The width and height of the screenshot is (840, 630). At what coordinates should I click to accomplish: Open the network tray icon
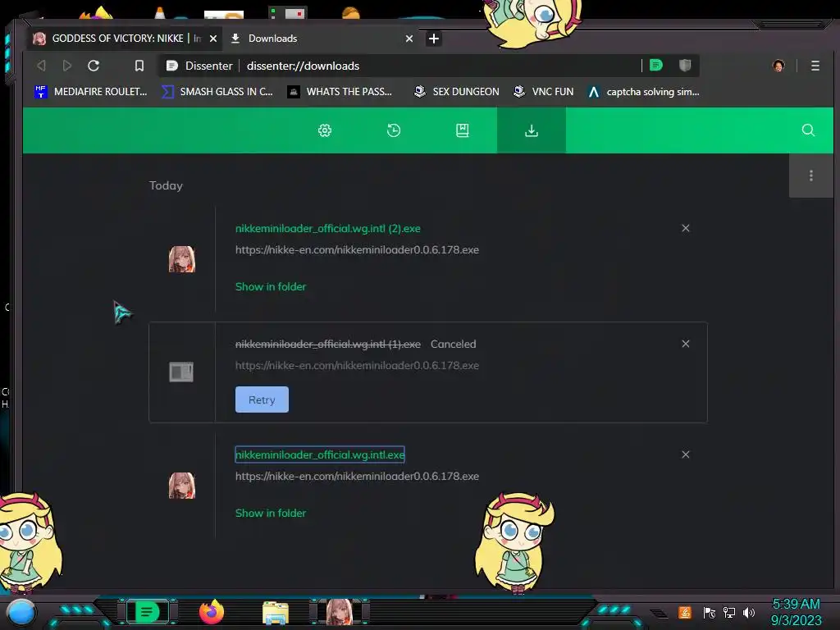(729, 612)
